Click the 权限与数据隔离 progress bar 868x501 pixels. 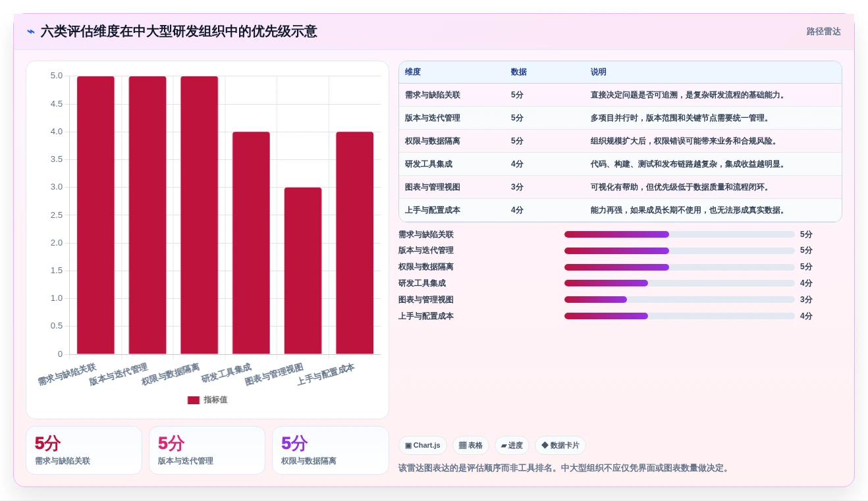(x=680, y=267)
